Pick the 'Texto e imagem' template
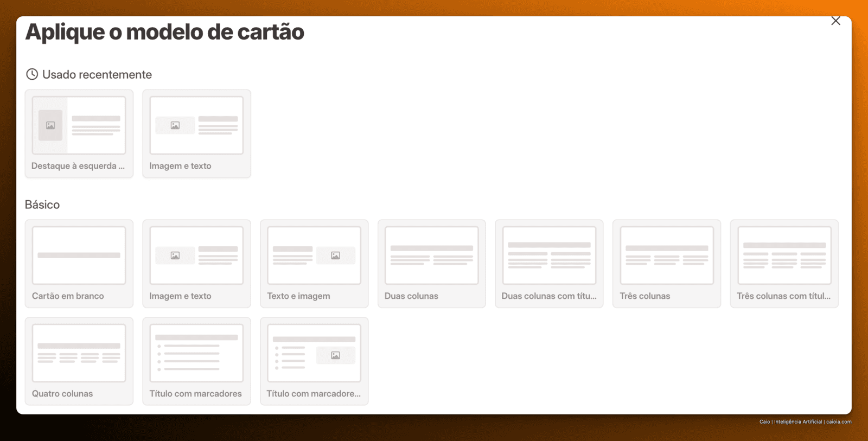Image resolution: width=868 pixels, height=441 pixels. click(314, 264)
